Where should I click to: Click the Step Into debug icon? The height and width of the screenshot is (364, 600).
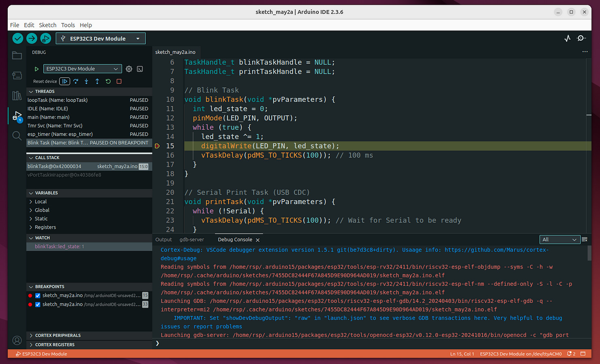[x=86, y=81]
